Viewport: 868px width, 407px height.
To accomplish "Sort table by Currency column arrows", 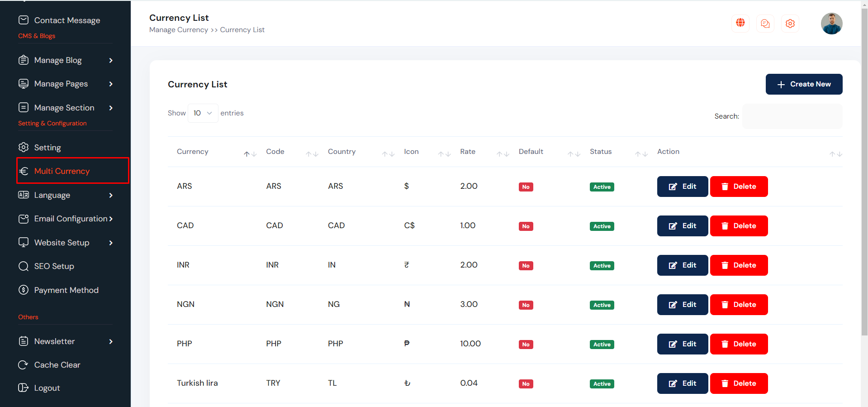I will tap(250, 154).
